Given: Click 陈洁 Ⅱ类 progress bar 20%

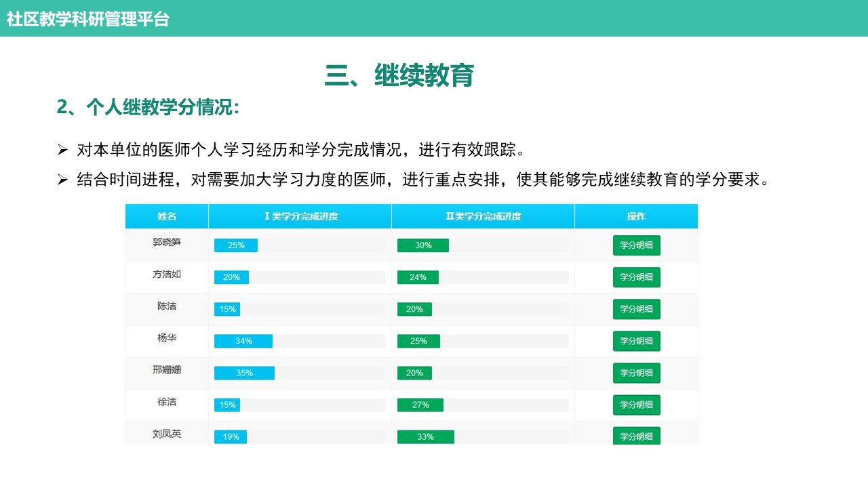Looking at the screenshot, I should click(x=414, y=309).
